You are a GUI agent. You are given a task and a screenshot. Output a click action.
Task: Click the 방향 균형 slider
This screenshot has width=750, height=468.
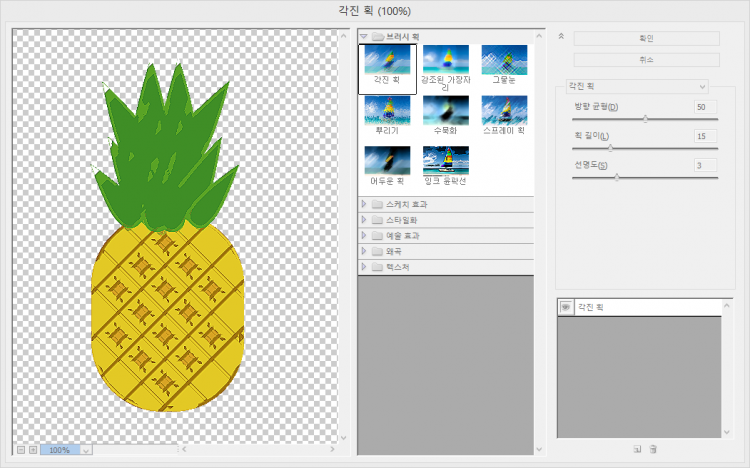click(x=645, y=118)
